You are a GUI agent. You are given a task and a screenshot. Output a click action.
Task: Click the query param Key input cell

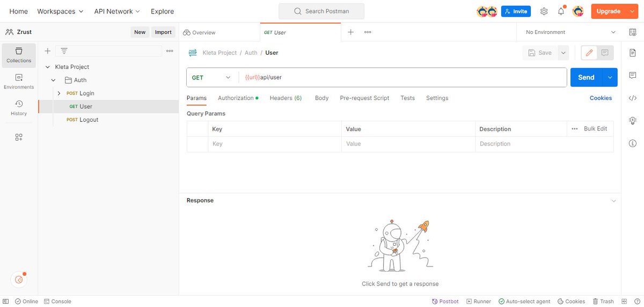pyautogui.click(x=275, y=144)
